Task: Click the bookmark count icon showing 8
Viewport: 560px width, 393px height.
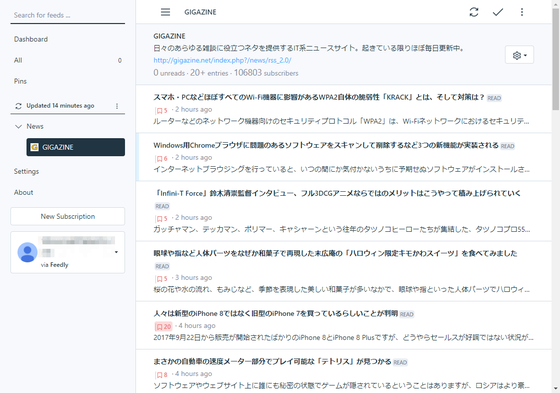Action: (161, 374)
